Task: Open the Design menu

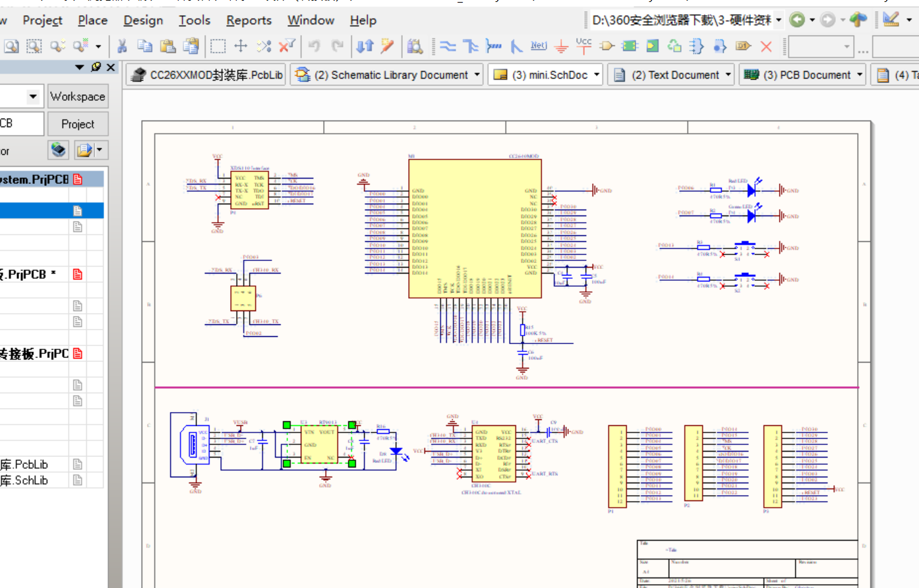Action: tap(143, 20)
